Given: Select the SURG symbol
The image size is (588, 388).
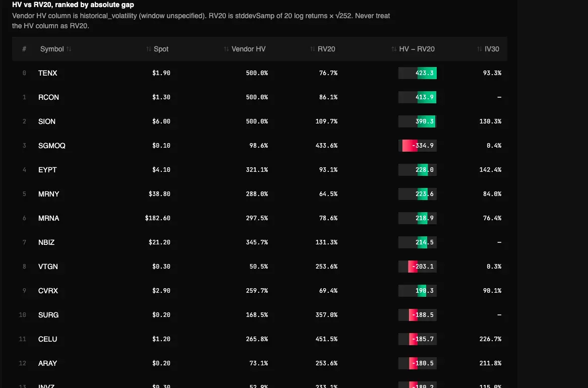Looking at the screenshot, I should click(x=48, y=315).
